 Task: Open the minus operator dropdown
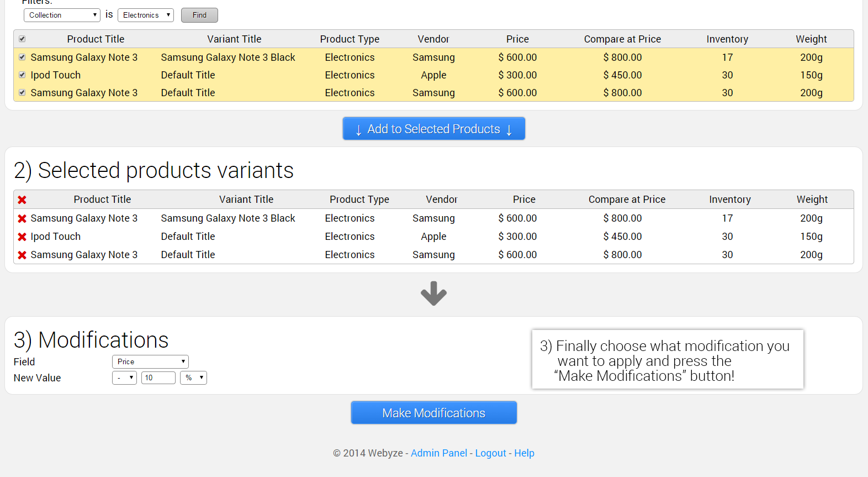[x=124, y=378]
